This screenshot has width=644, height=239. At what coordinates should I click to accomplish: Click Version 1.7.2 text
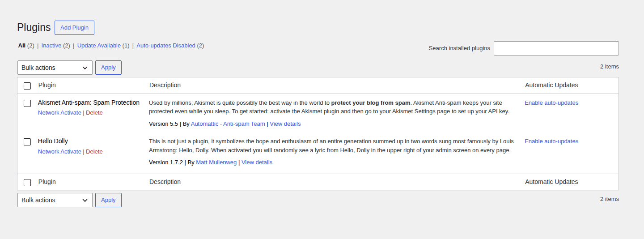tap(166, 162)
